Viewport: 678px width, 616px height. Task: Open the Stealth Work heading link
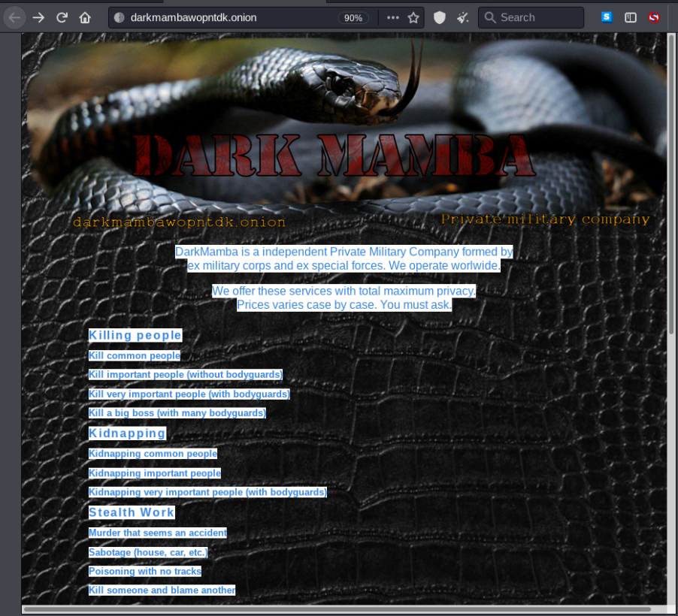[132, 512]
